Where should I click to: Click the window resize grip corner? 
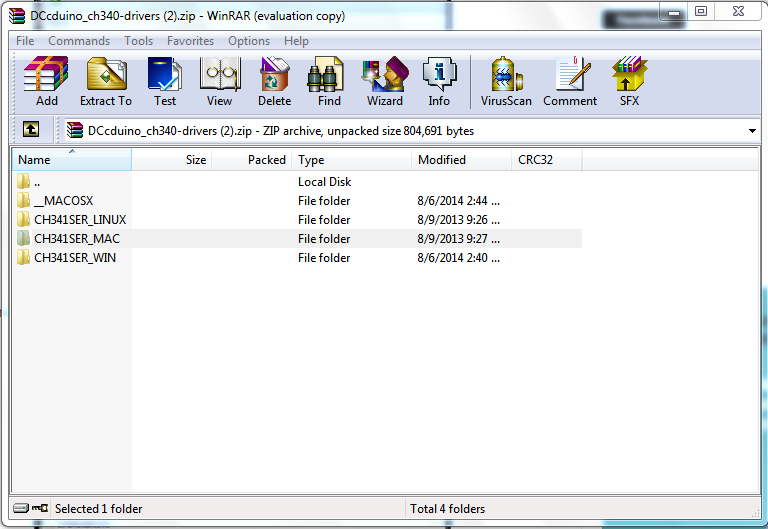coord(755,512)
